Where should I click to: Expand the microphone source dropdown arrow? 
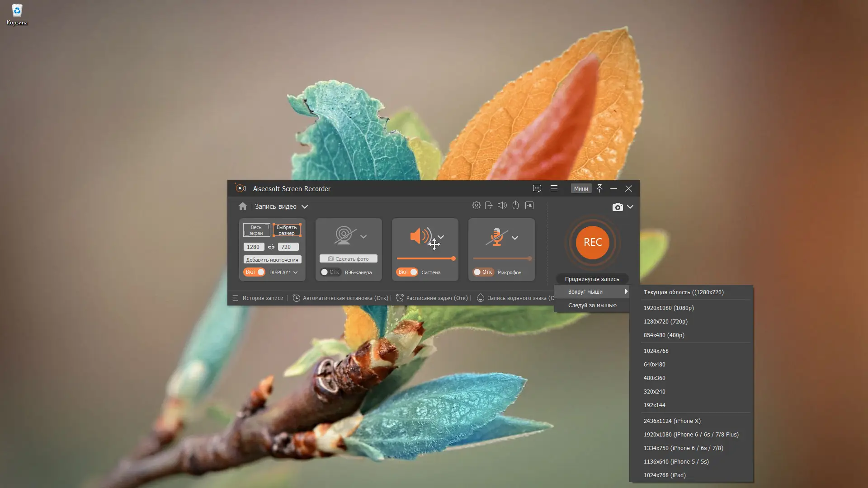pos(514,238)
